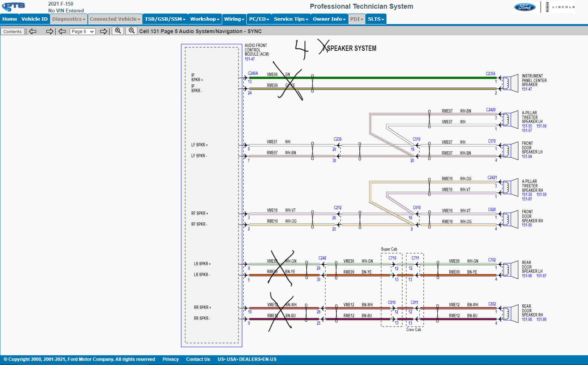Open connector C2356 link
Viewport: 588px width, 365px height.
pyautogui.click(x=490, y=74)
